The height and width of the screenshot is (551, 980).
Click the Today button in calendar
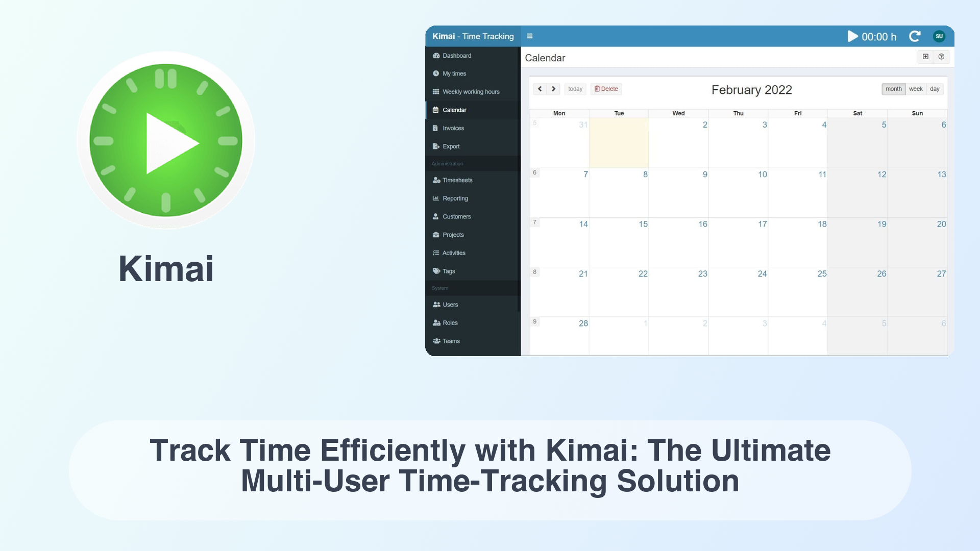point(575,88)
